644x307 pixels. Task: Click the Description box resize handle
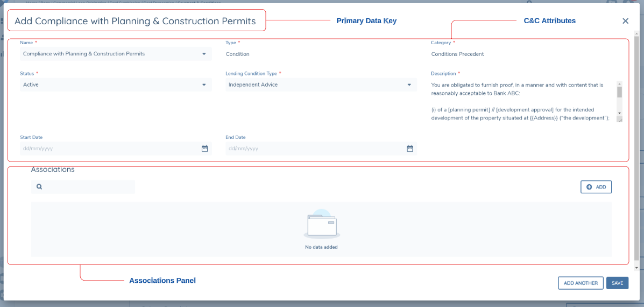pyautogui.click(x=619, y=120)
